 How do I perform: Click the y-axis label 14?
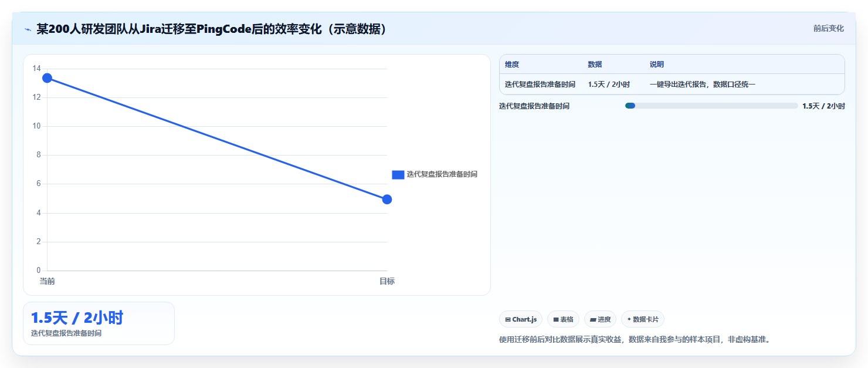[x=36, y=69]
